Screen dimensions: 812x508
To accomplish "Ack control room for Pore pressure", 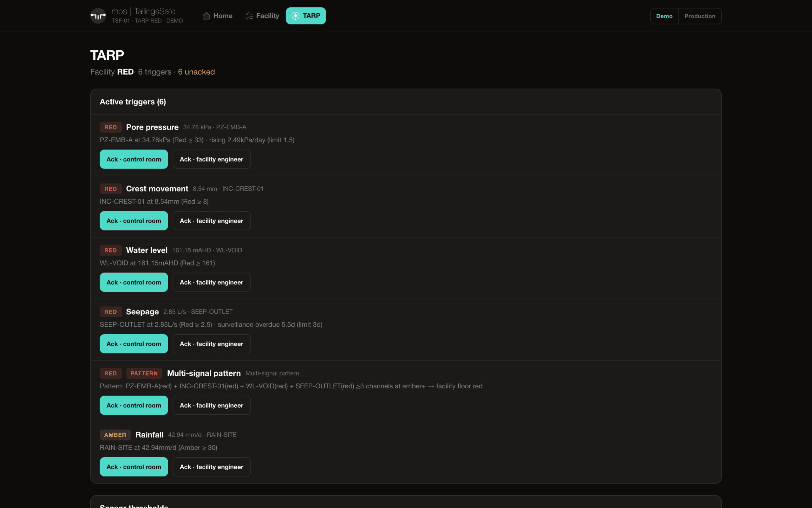I will click(134, 159).
